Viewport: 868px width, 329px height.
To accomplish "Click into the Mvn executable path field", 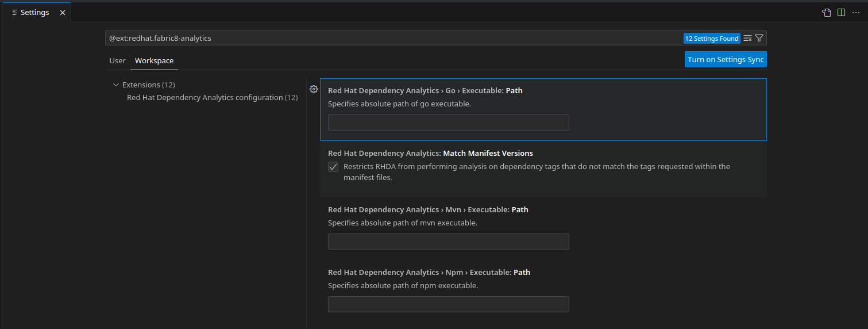I will pos(448,242).
